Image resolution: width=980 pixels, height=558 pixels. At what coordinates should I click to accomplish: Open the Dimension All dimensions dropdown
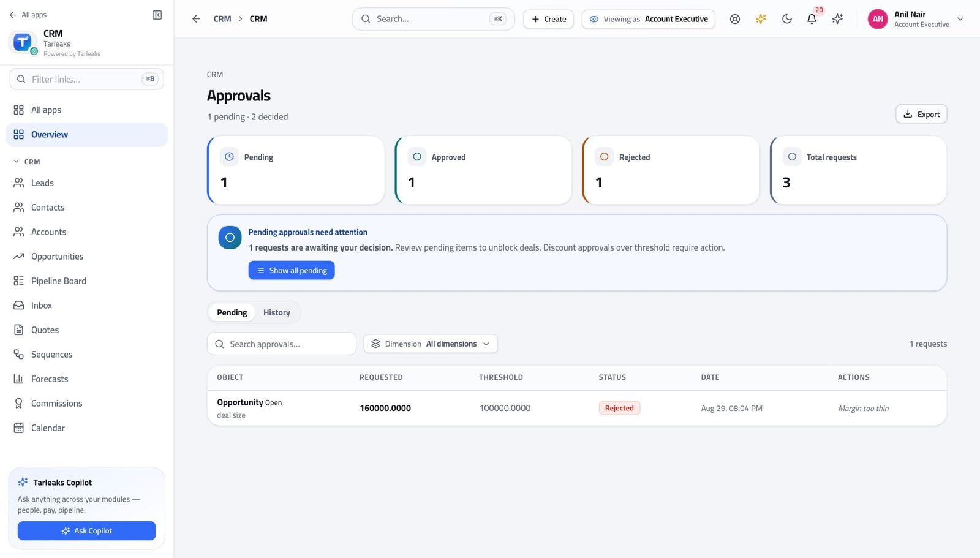point(431,344)
